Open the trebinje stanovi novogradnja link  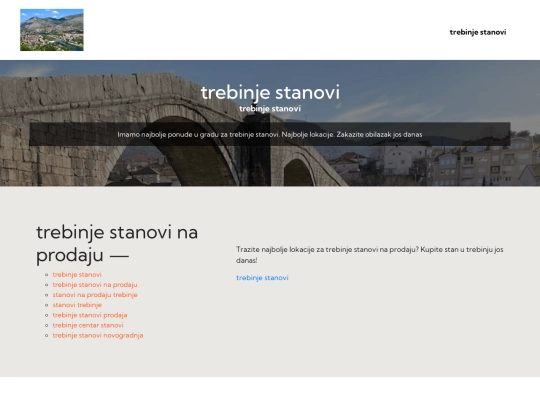(x=97, y=335)
